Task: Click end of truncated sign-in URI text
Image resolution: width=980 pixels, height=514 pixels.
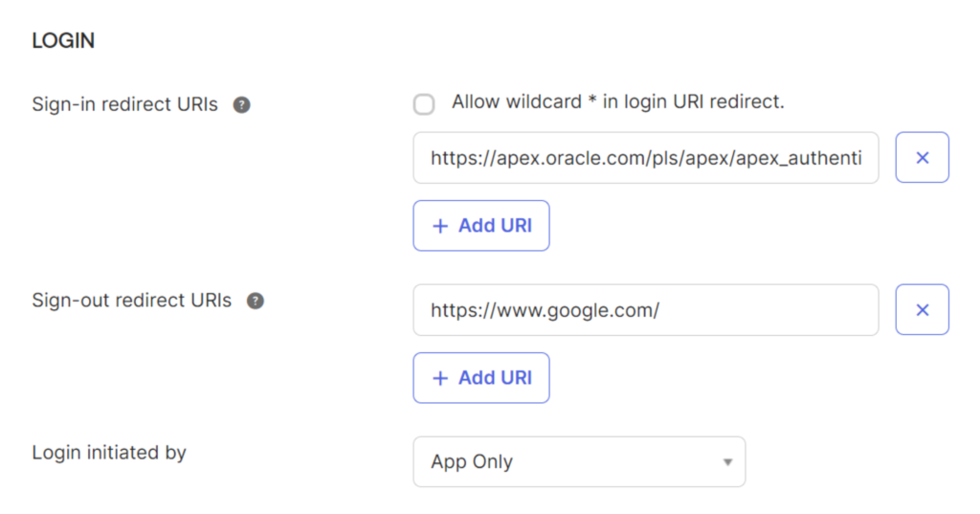Action: coord(859,158)
